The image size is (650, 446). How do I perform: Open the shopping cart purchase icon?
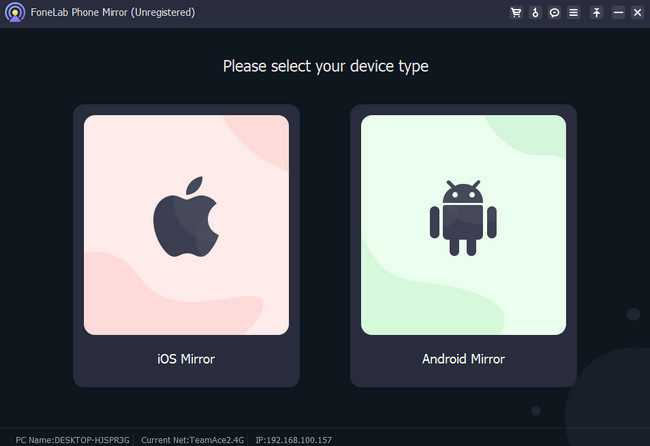[516, 13]
